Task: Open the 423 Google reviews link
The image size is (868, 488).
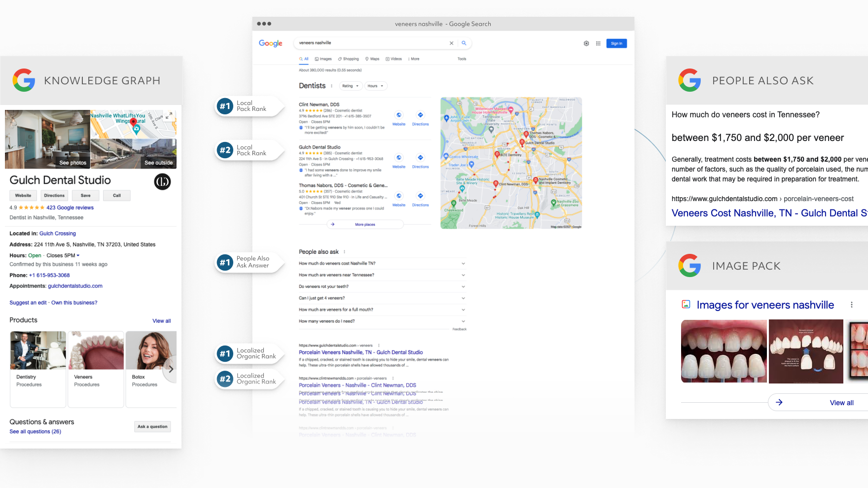Action: coord(70,208)
